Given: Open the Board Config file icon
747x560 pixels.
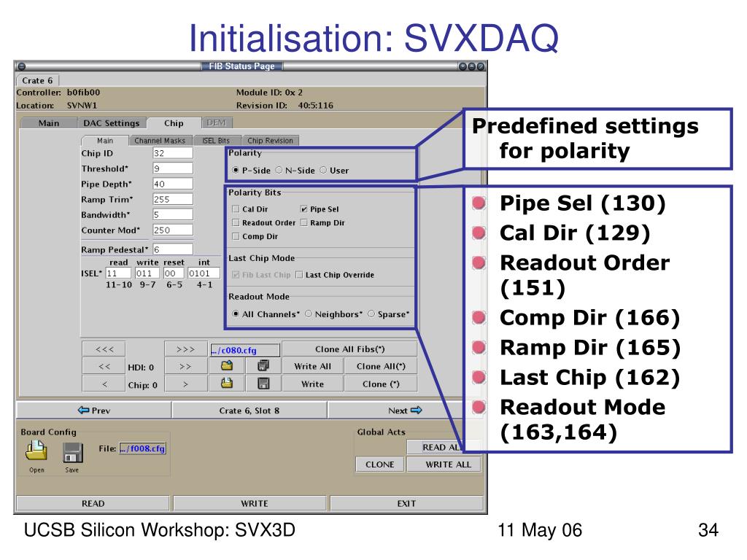Looking at the screenshot, I should click(36, 451).
